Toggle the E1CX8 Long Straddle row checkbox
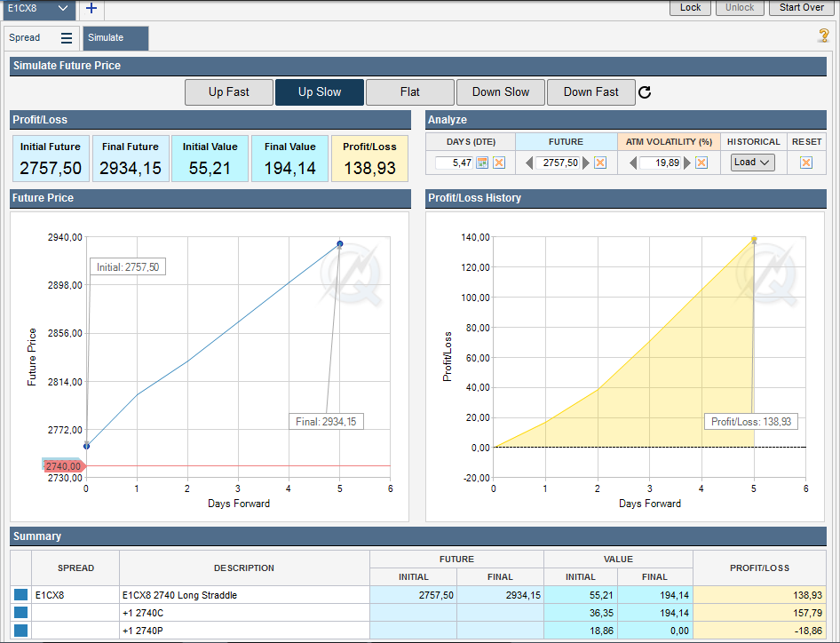 [20, 595]
